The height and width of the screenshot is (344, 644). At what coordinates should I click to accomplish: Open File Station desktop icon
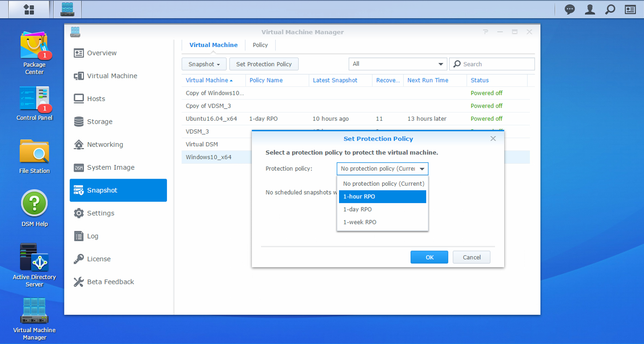point(34,152)
